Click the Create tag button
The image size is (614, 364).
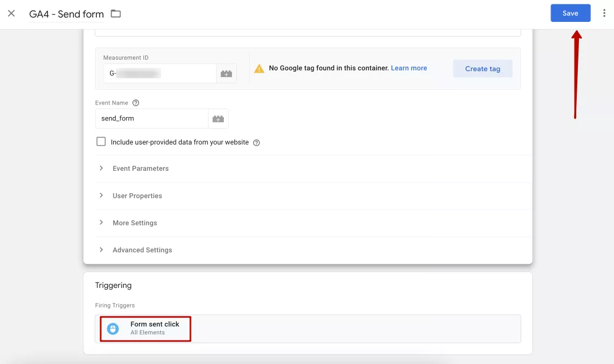click(x=483, y=68)
